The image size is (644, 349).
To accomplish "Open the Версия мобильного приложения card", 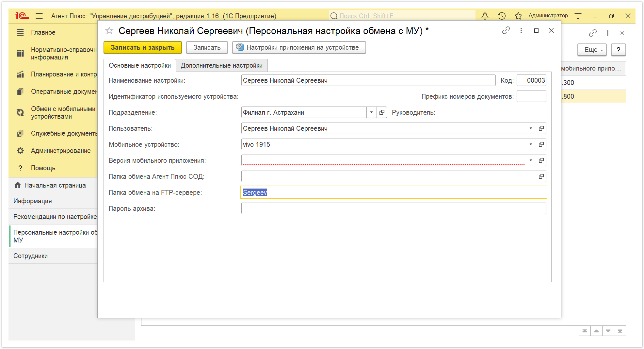I will tap(541, 160).
